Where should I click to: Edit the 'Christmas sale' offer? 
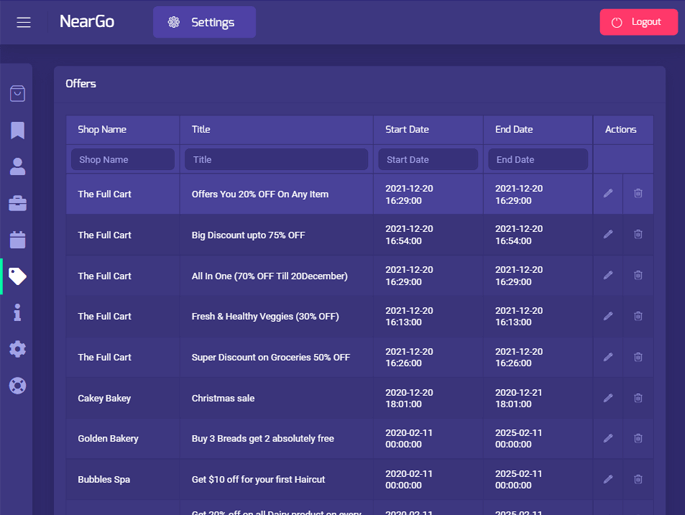(x=608, y=398)
